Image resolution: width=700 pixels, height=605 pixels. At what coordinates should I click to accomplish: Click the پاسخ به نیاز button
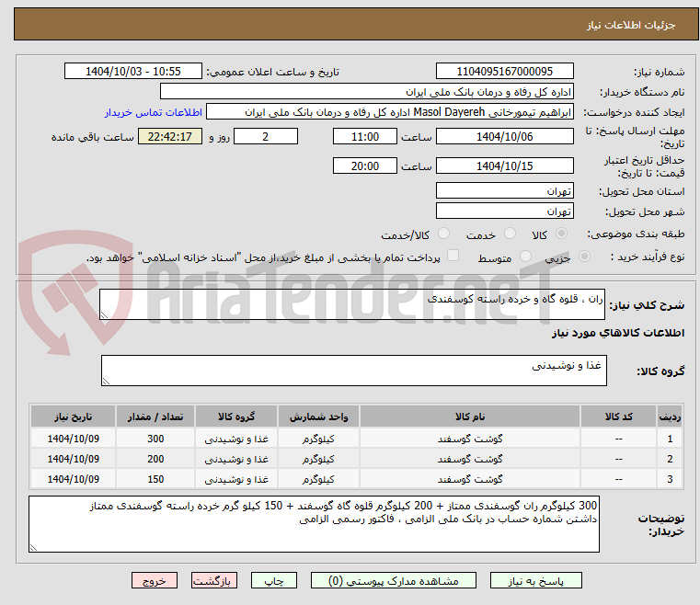(x=535, y=580)
